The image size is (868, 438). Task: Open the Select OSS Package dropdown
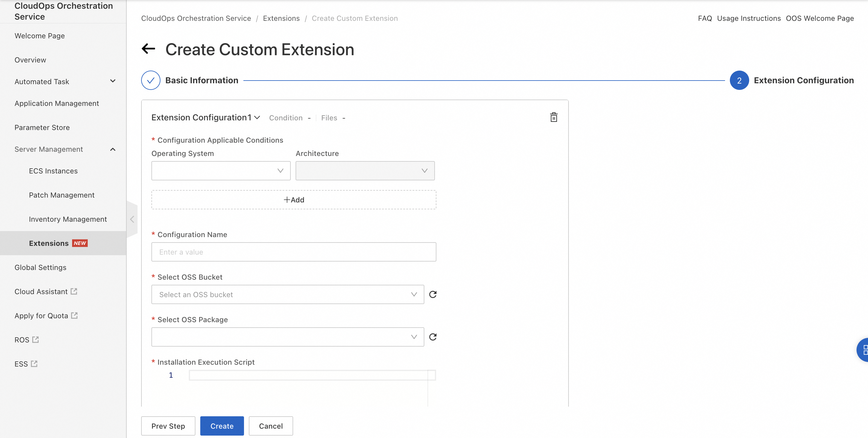(287, 337)
